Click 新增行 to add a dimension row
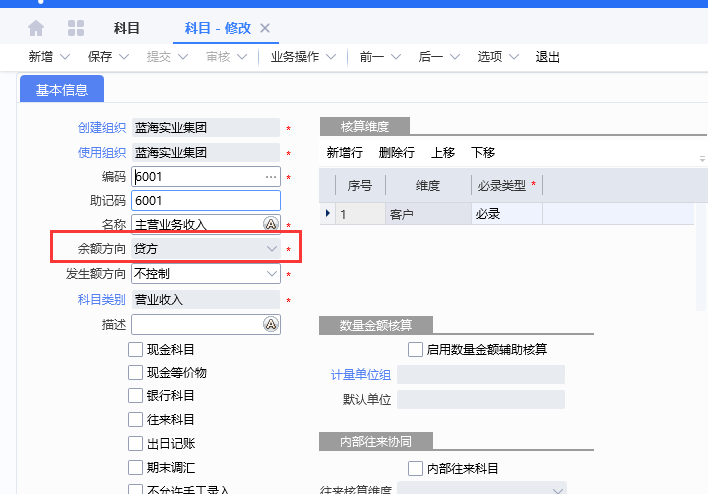708x494 pixels. [346, 153]
